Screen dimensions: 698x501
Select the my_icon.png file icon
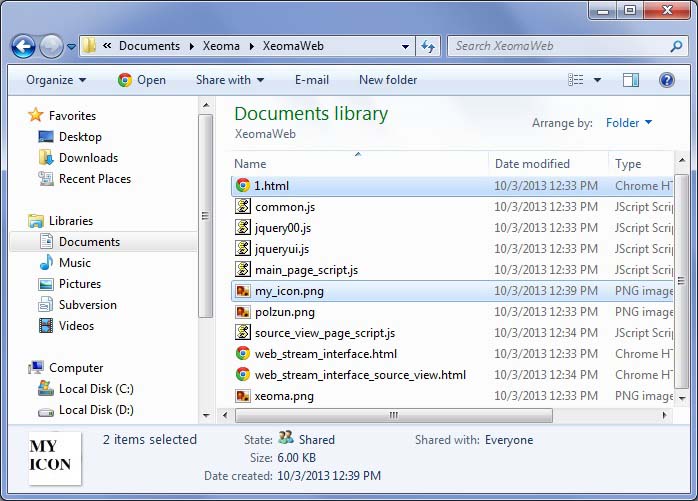pos(243,291)
